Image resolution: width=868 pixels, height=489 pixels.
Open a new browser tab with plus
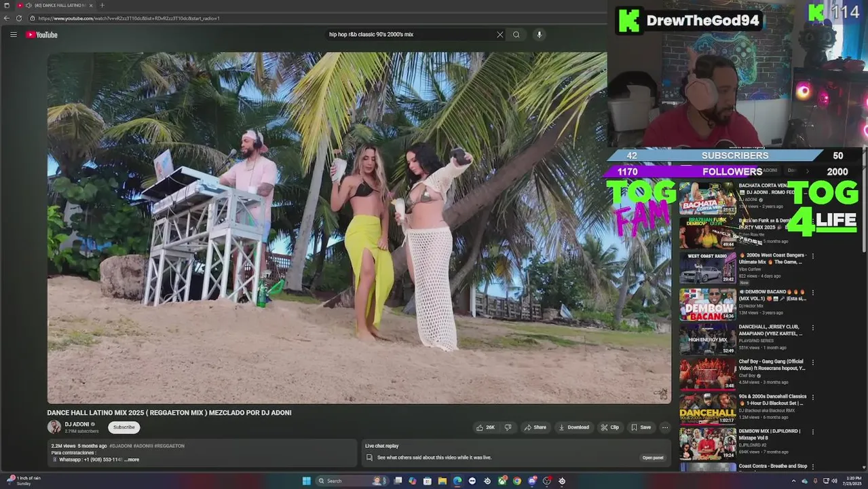[x=102, y=5]
